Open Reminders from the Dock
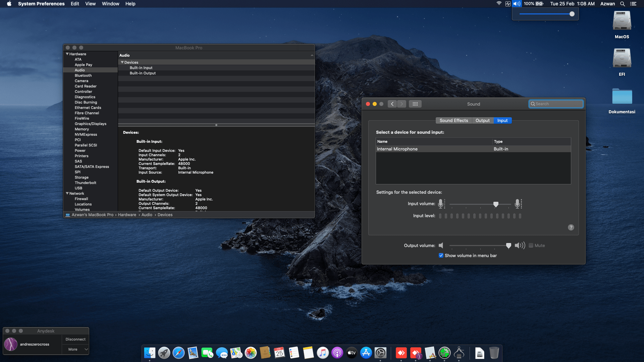Screen dimensions: 644x362 294,353
